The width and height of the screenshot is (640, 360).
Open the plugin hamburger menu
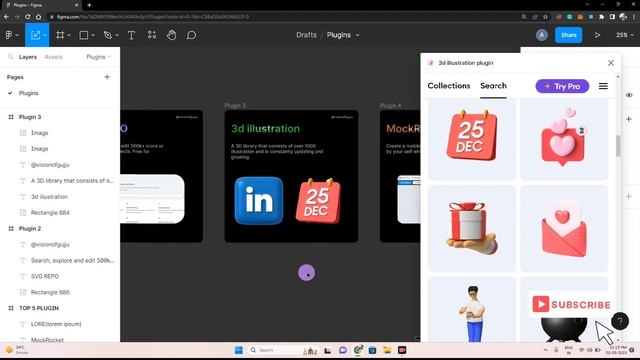[603, 86]
